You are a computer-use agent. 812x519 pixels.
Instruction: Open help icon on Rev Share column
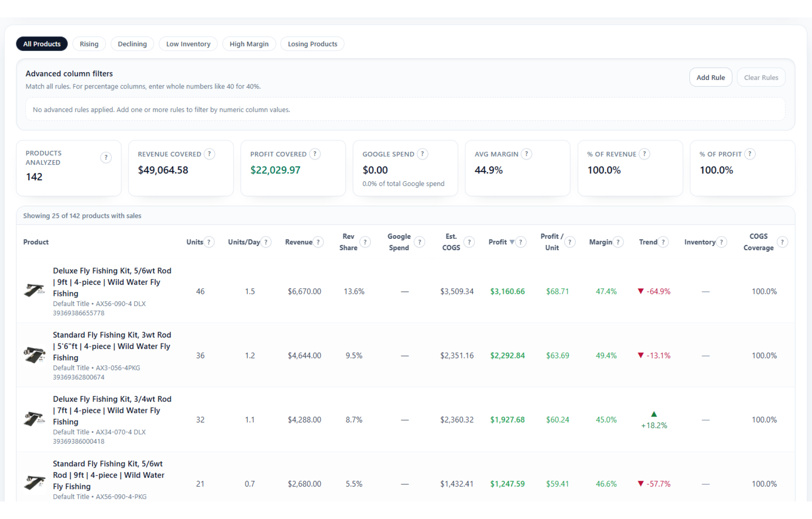click(x=365, y=242)
